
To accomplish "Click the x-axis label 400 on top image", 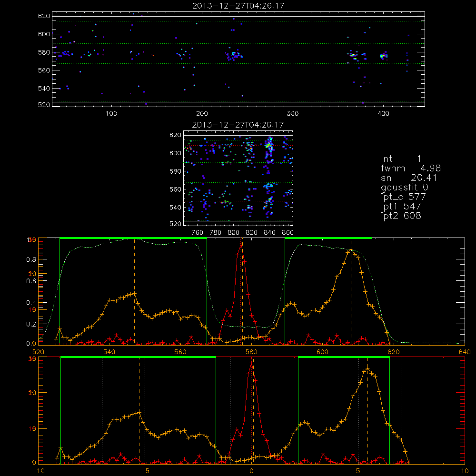I will [x=383, y=114].
